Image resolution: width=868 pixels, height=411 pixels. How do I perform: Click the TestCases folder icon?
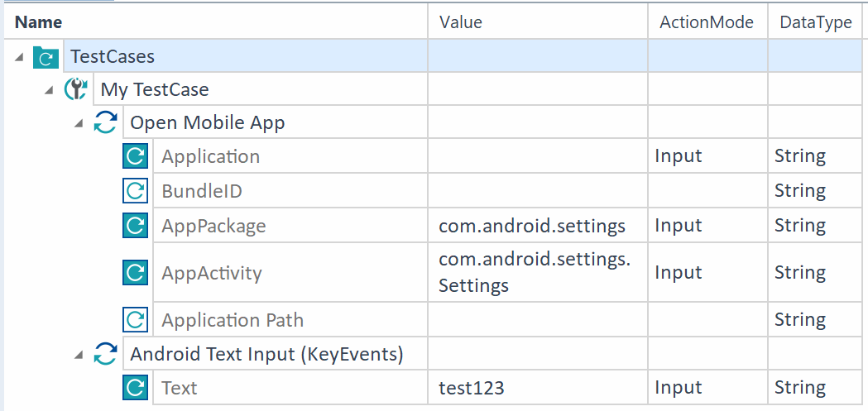coord(46,57)
